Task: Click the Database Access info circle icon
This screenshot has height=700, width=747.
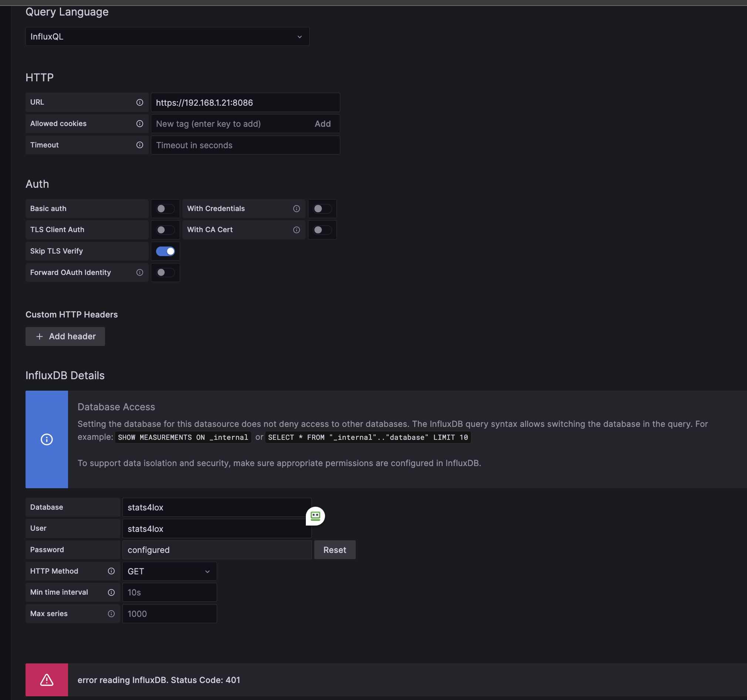Action: (47, 439)
